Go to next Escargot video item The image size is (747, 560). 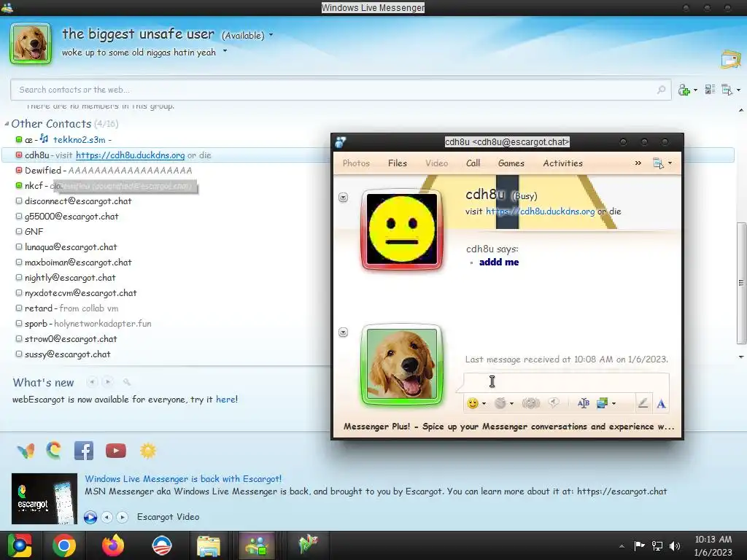[x=123, y=517]
